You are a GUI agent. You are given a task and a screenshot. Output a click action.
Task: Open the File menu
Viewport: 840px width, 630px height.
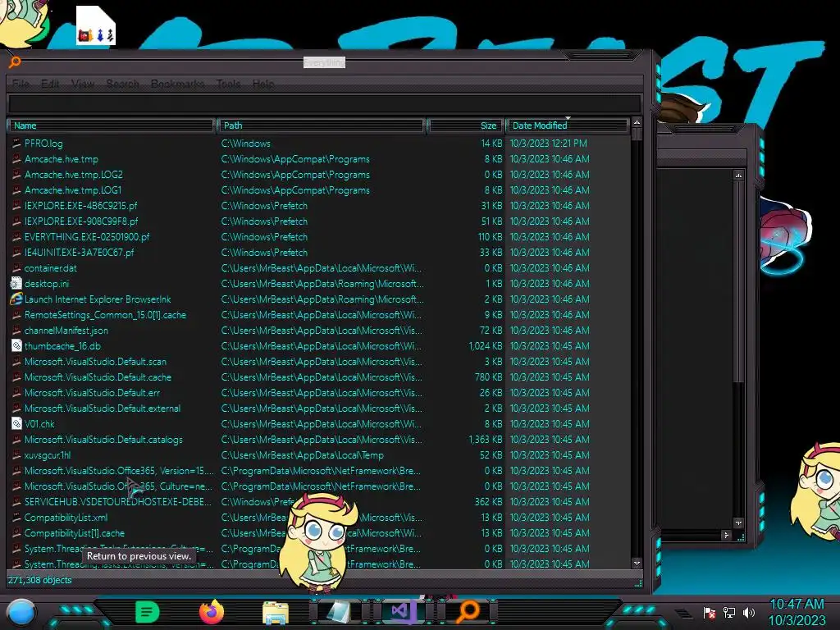pos(21,84)
